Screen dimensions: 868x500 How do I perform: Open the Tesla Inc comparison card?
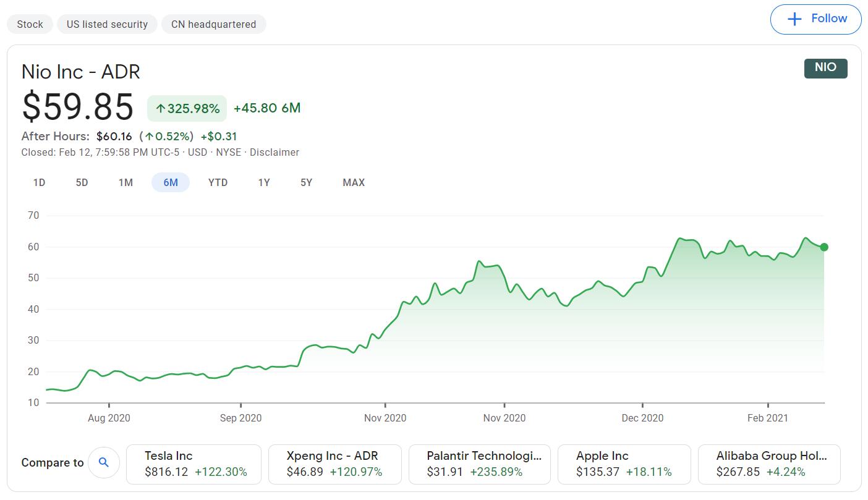[194, 464]
